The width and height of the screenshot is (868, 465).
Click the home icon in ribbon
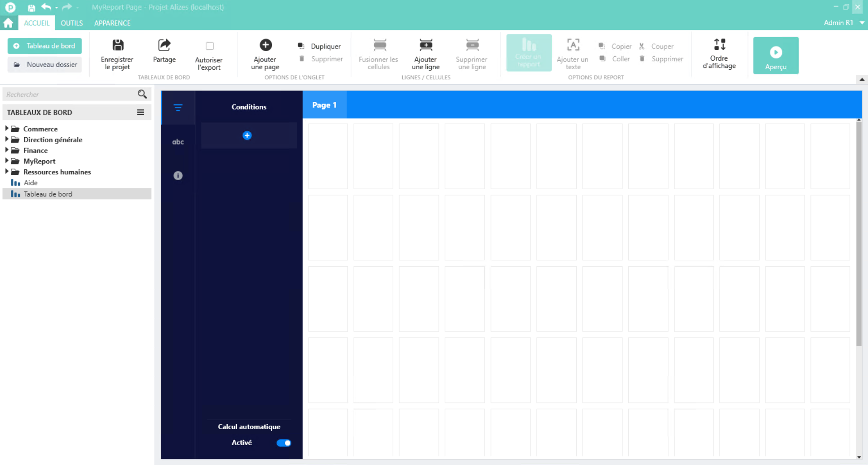9,23
